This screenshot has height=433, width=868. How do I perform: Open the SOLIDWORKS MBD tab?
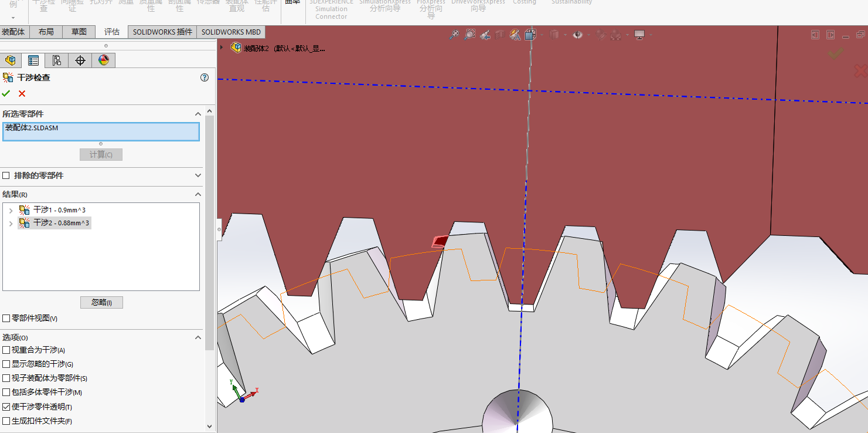click(231, 32)
